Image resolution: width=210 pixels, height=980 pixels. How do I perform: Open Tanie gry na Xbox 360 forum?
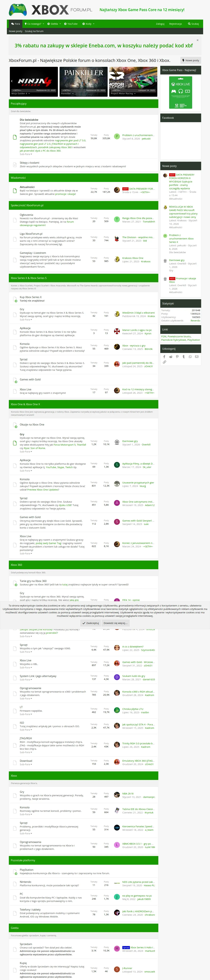pos(33,581)
